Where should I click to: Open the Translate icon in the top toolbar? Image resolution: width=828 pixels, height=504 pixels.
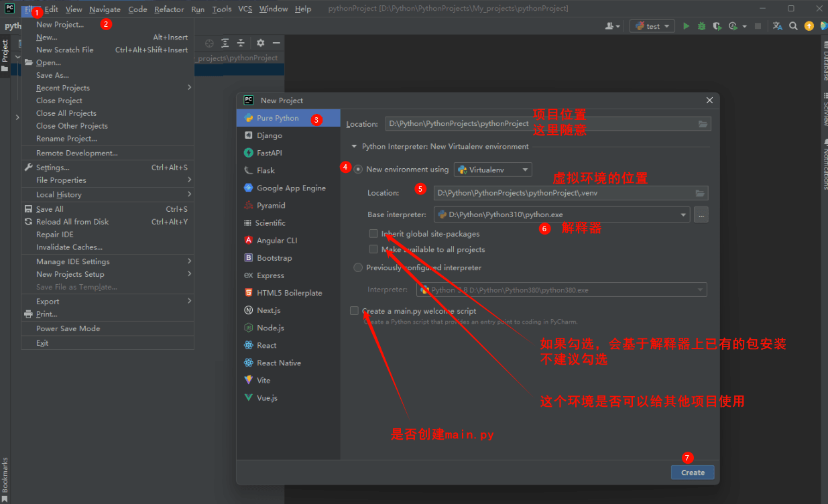(778, 26)
